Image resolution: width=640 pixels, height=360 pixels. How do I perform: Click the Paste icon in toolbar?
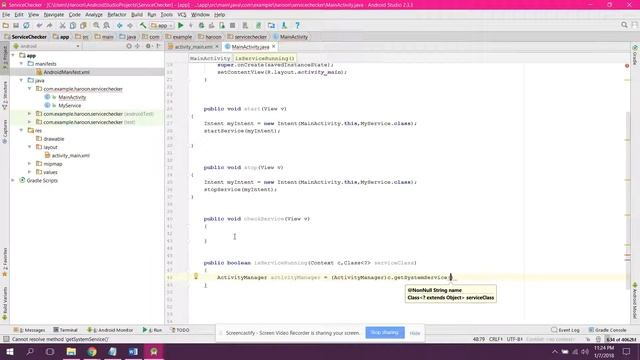click(83, 25)
